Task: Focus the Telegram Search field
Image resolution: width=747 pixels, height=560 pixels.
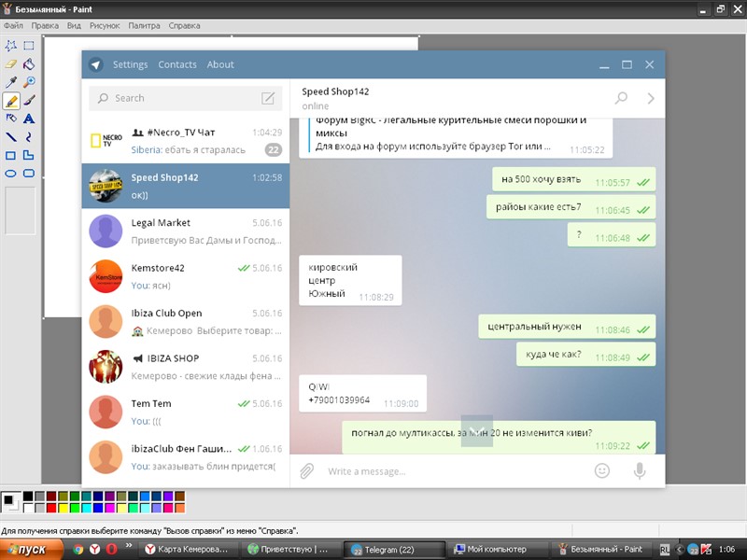Action: pyautogui.click(x=186, y=98)
